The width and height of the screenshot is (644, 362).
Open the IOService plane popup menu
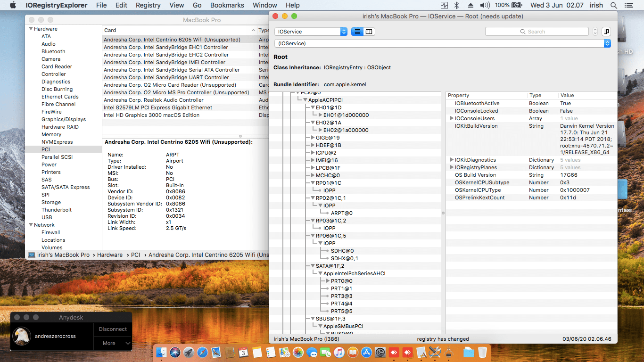pos(311,32)
